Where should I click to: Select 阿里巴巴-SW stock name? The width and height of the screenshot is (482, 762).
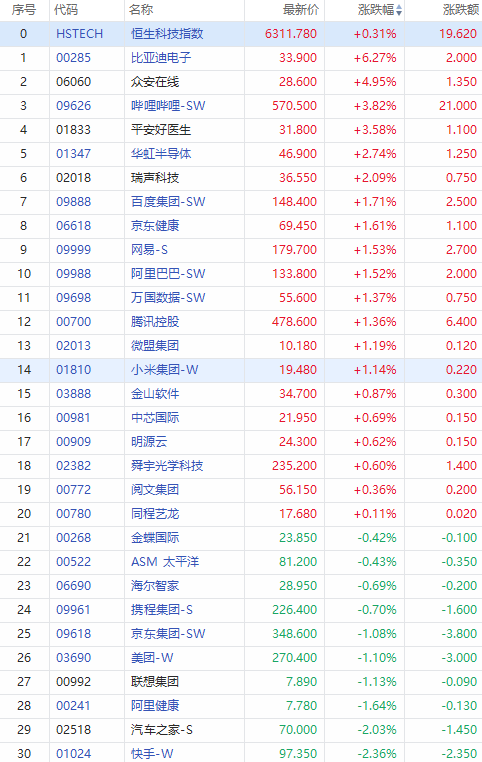click(x=168, y=274)
